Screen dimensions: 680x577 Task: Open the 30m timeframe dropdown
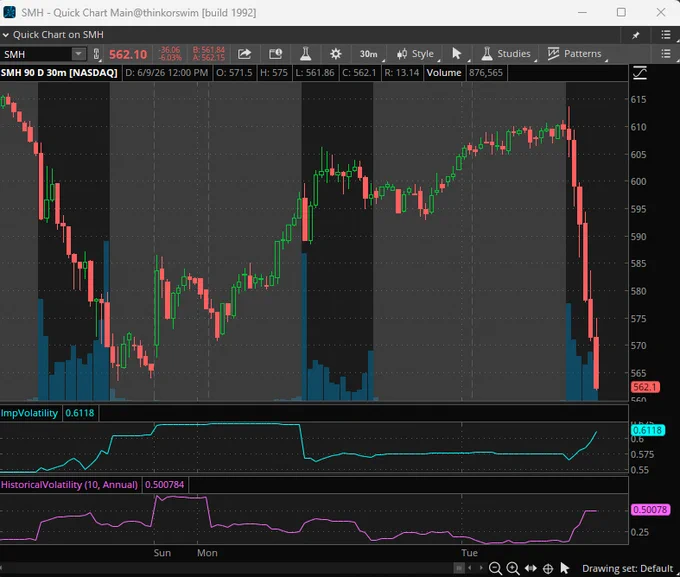point(370,54)
